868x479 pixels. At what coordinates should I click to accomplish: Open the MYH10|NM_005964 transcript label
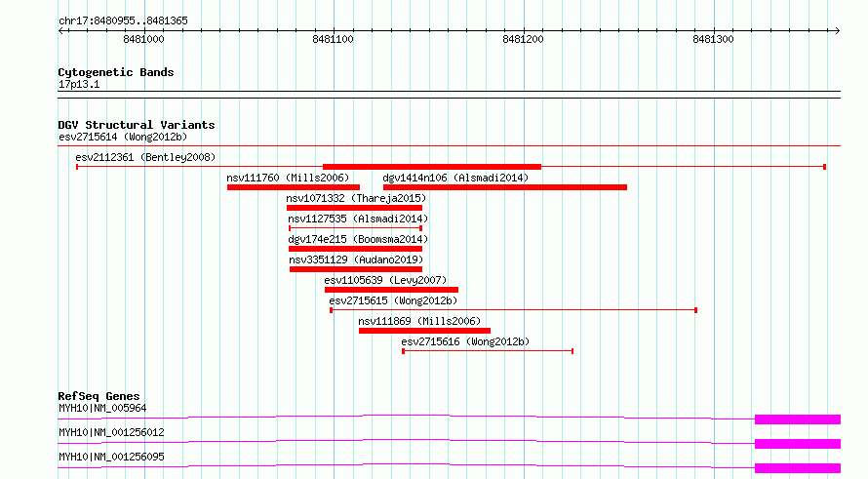click(x=102, y=408)
